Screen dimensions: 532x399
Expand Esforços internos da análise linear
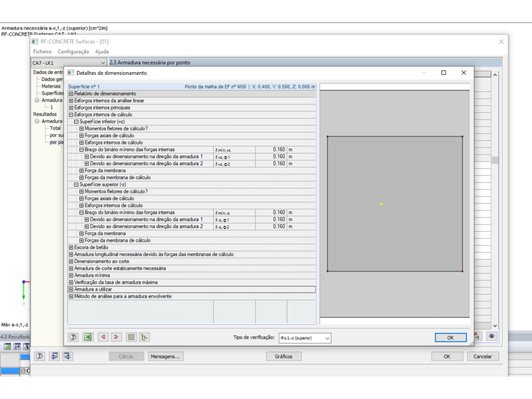pos(71,101)
